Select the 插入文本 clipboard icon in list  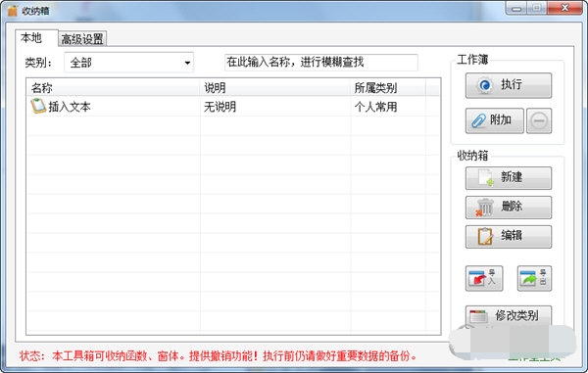(38, 106)
